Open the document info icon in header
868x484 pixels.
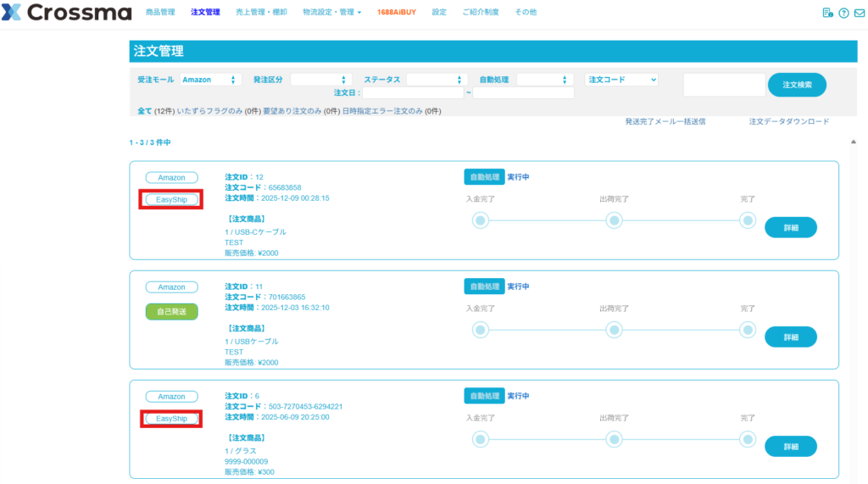pyautogui.click(x=828, y=13)
